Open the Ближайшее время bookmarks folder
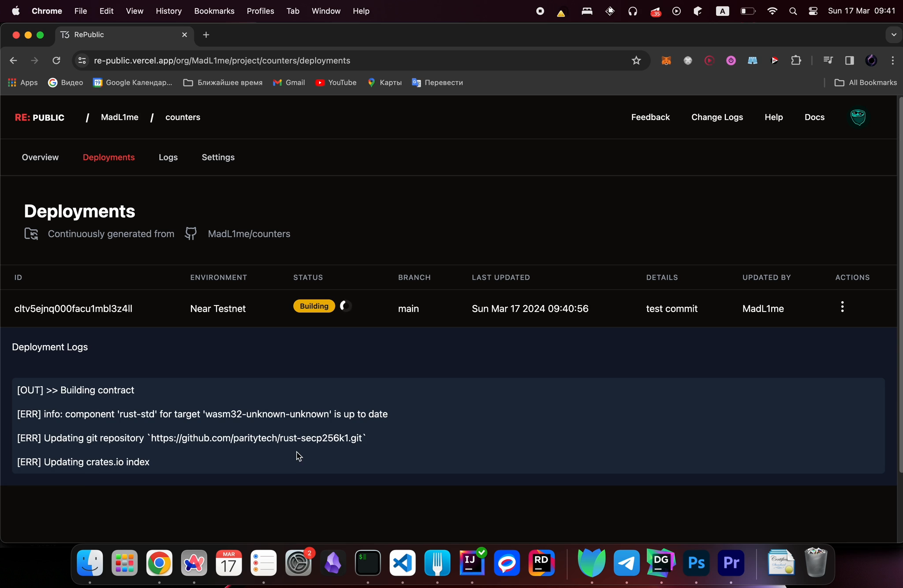This screenshot has width=903, height=588. (x=223, y=82)
